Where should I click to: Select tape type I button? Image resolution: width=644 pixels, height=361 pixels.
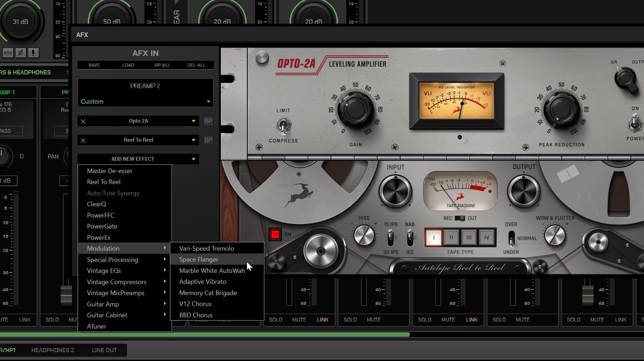coord(434,238)
